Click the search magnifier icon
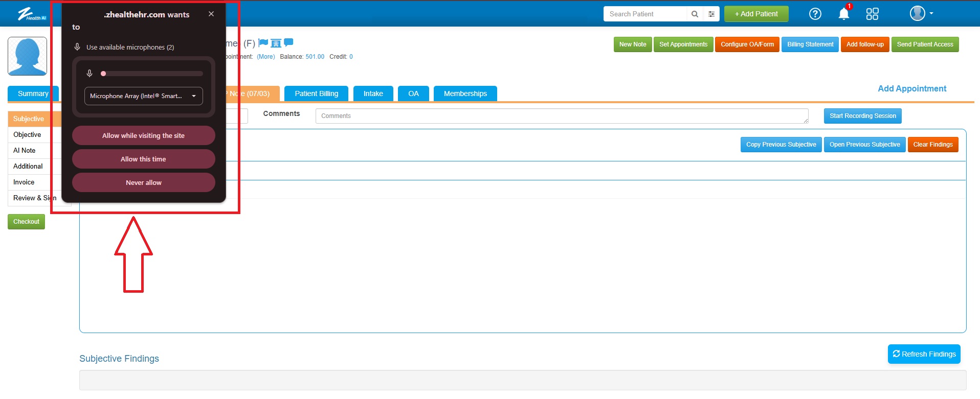980x399 pixels. [x=695, y=14]
